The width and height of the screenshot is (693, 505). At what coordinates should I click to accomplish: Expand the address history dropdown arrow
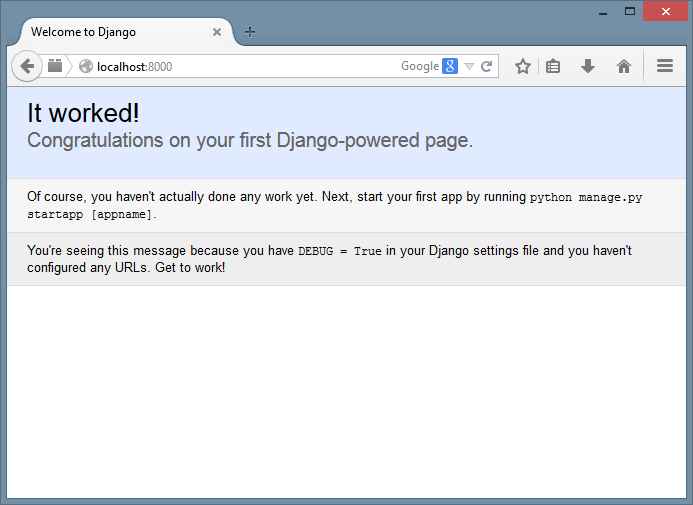(x=469, y=67)
